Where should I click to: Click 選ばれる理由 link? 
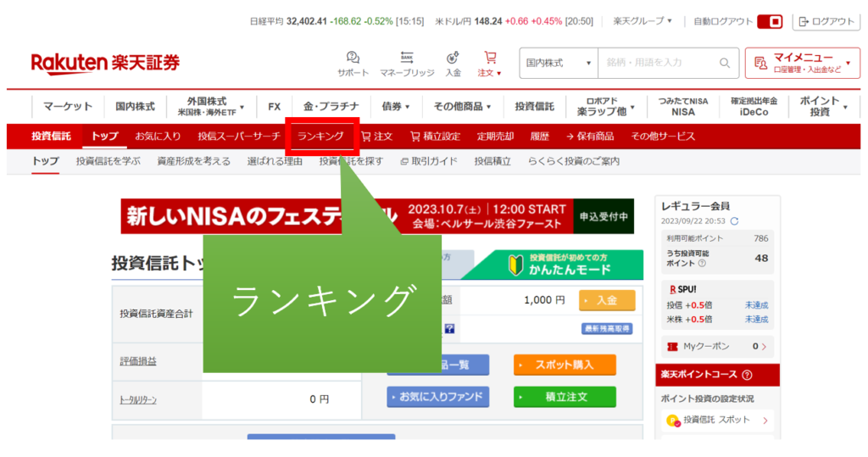[275, 161]
